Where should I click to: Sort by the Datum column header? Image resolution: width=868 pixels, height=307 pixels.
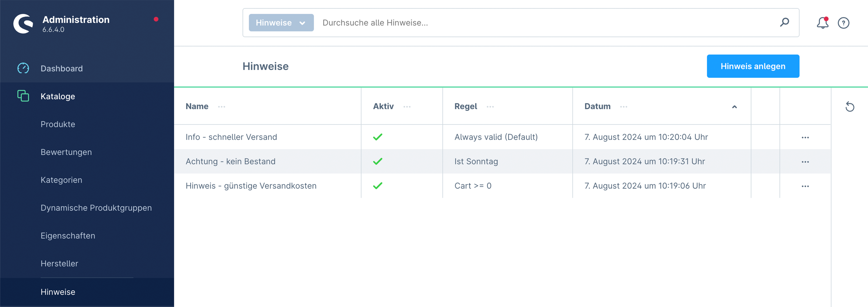(597, 106)
